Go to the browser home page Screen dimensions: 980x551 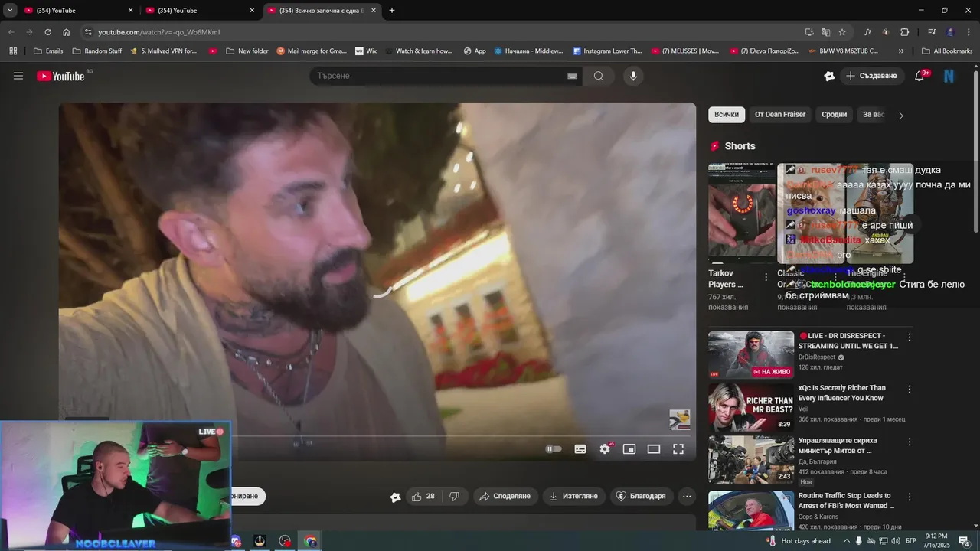(66, 32)
